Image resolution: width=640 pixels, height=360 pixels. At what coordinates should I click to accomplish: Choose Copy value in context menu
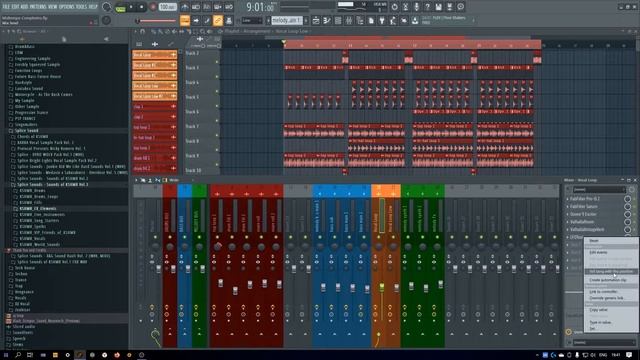point(599,310)
